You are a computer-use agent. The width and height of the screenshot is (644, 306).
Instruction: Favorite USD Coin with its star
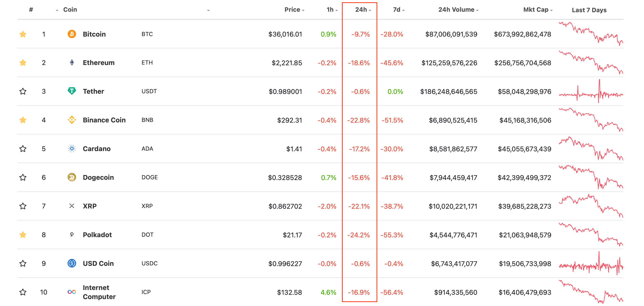[x=23, y=263]
